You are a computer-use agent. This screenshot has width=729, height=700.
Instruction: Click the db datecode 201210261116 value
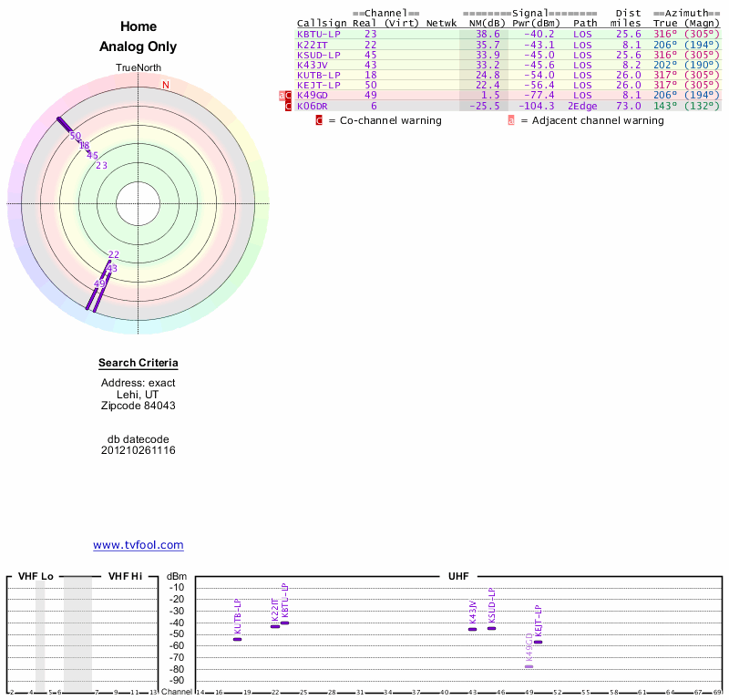[x=139, y=450]
